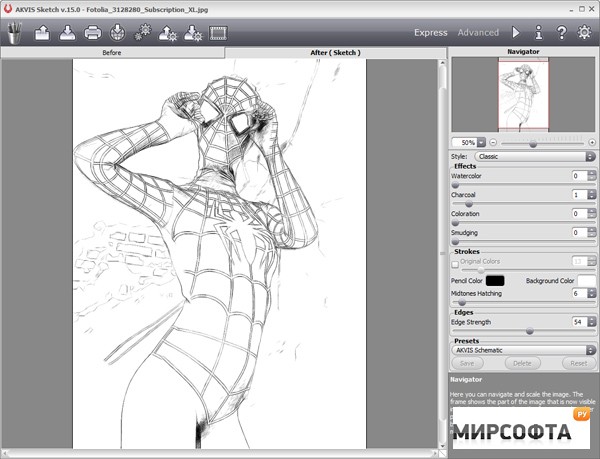Click the Navigator preview thumbnail
600x459 pixels.
pos(522,95)
